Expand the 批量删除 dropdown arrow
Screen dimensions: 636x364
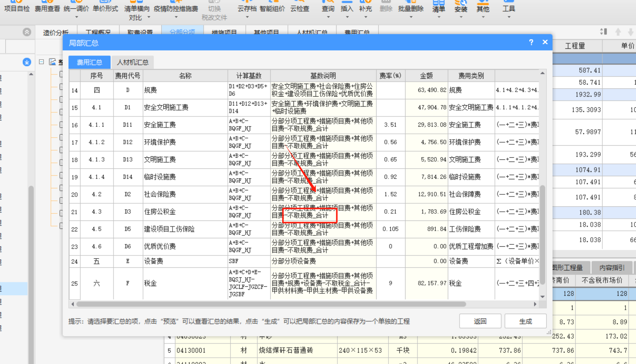coord(411,17)
